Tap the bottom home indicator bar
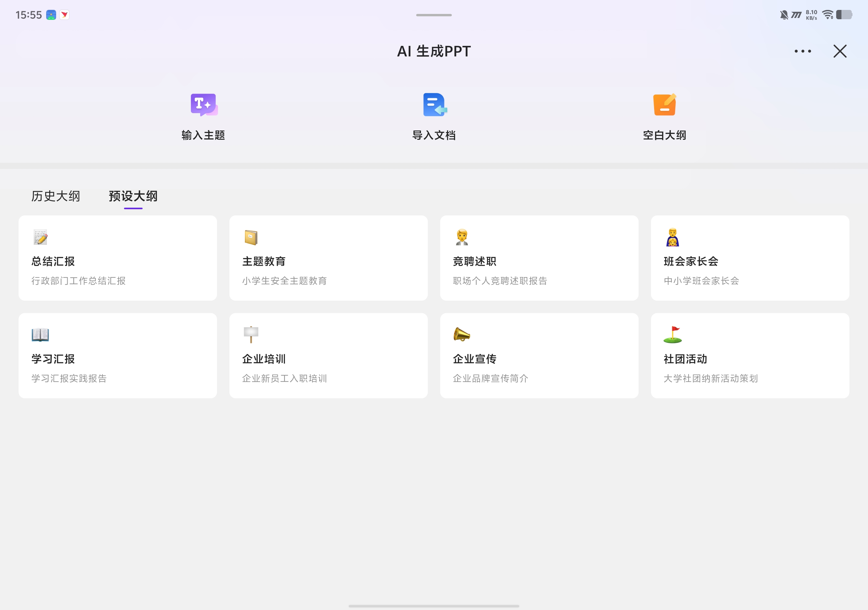 coord(434,606)
